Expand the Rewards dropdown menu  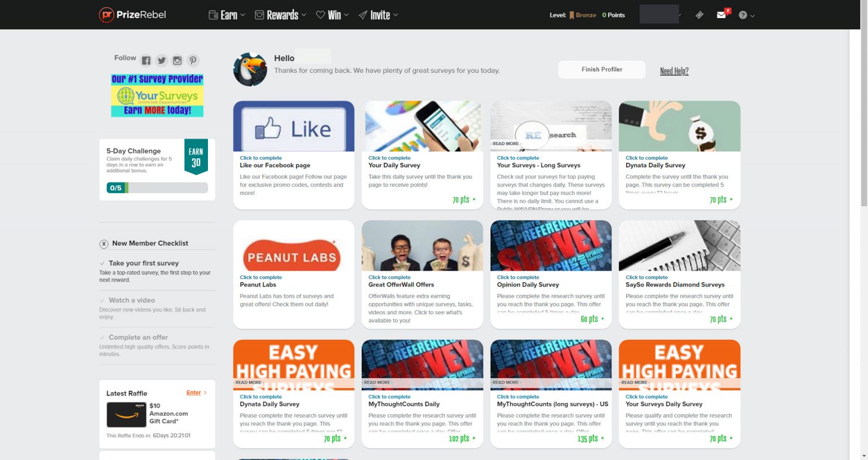pos(281,15)
